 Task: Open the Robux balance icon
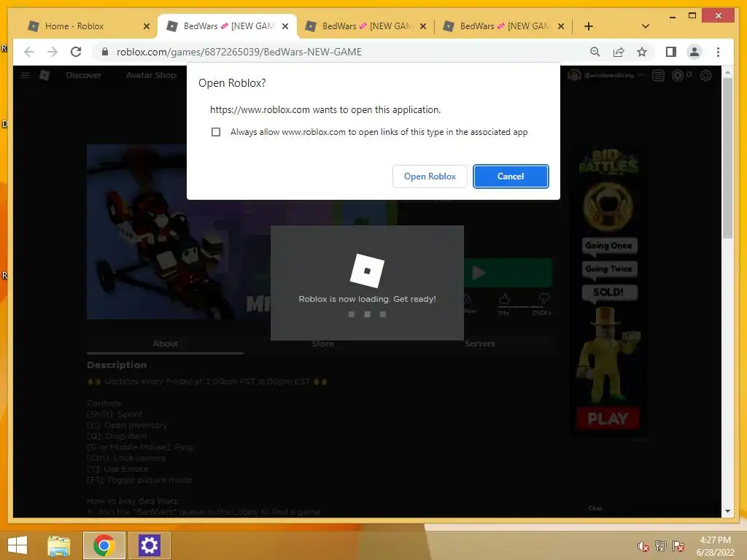pyautogui.click(x=678, y=75)
